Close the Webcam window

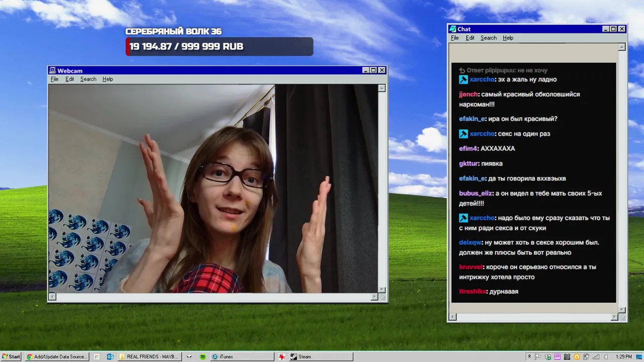coord(382,70)
